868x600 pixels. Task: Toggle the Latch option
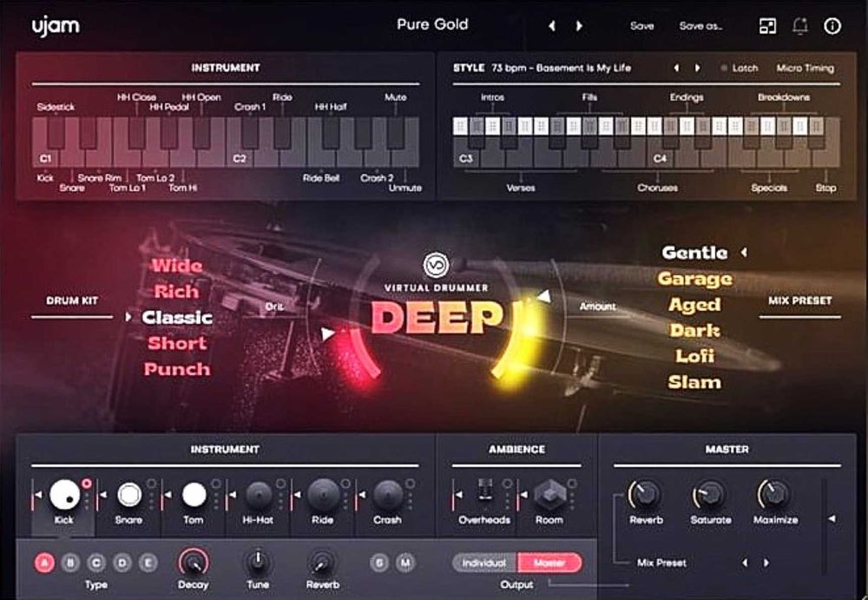click(740, 68)
